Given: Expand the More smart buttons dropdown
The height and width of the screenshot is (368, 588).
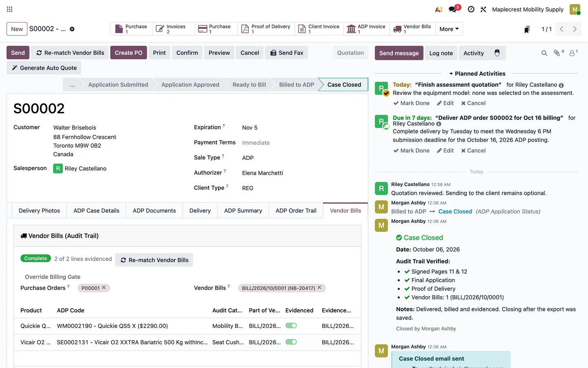Looking at the screenshot, I should point(449,29).
